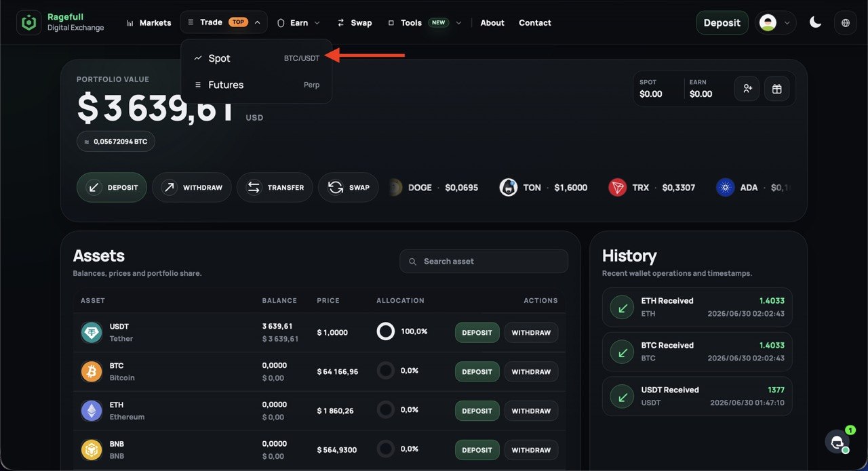
Task: Click the USDT 100,0% allocation ring
Action: click(x=386, y=331)
